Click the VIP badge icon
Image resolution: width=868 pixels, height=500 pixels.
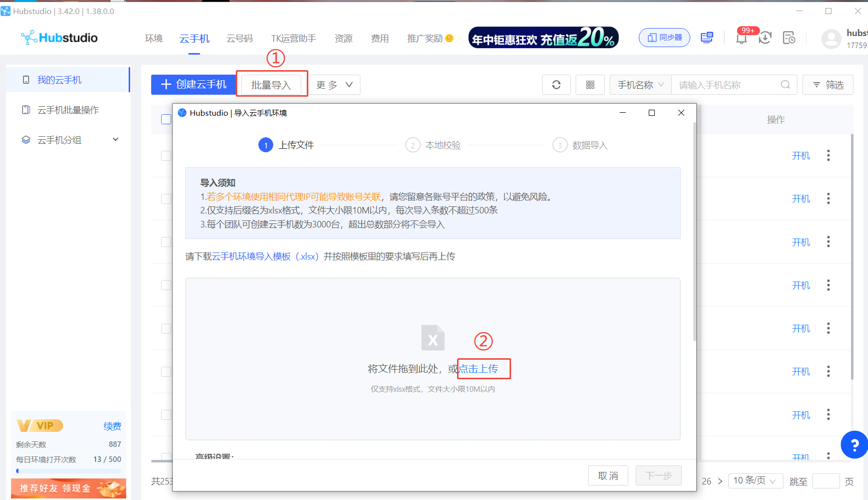[40, 425]
